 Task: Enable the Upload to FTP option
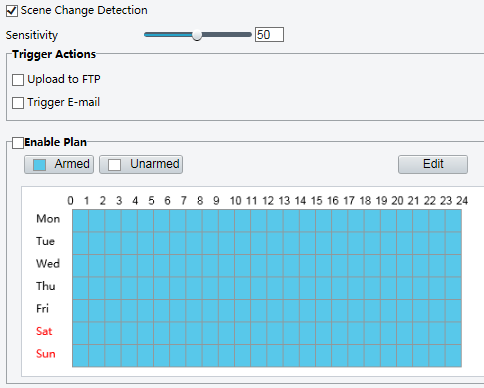click(18, 80)
